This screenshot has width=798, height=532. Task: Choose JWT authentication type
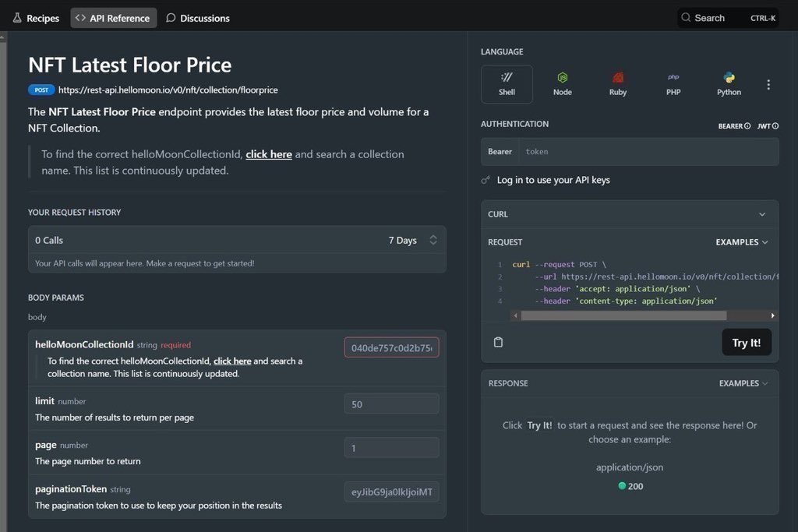(x=768, y=126)
